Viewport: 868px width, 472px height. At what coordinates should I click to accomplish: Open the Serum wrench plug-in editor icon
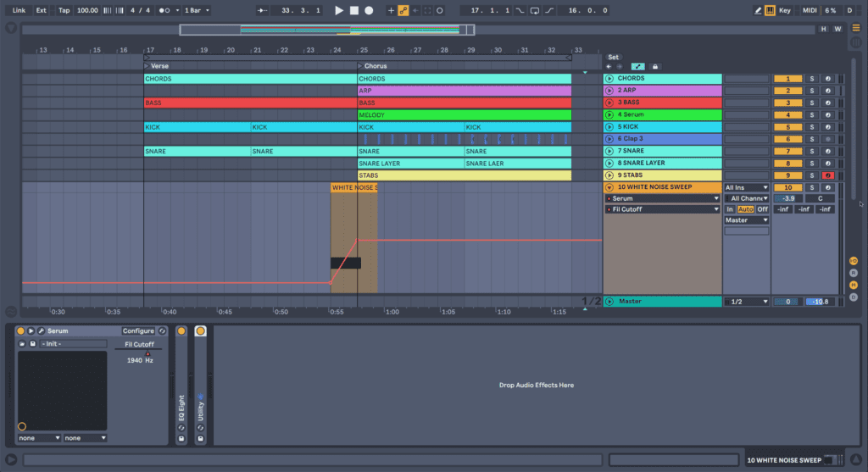(x=41, y=330)
